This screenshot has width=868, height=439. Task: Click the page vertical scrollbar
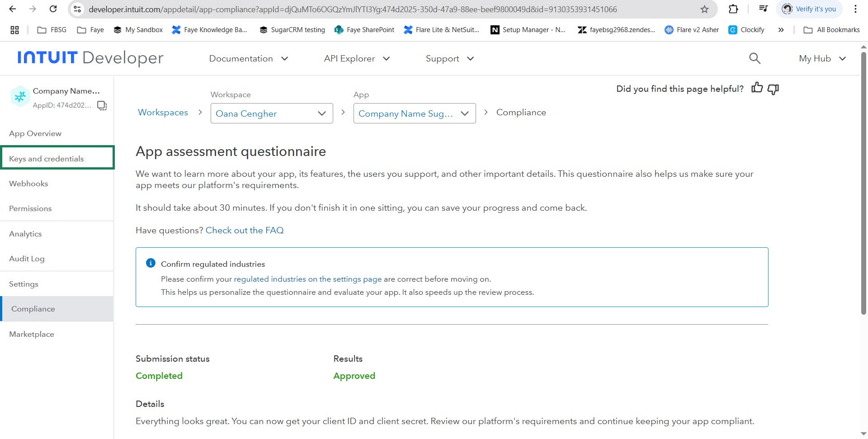tap(863, 181)
